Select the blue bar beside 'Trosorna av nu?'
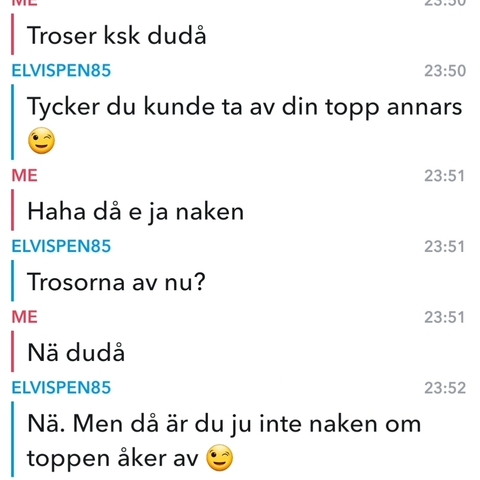 point(13,281)
